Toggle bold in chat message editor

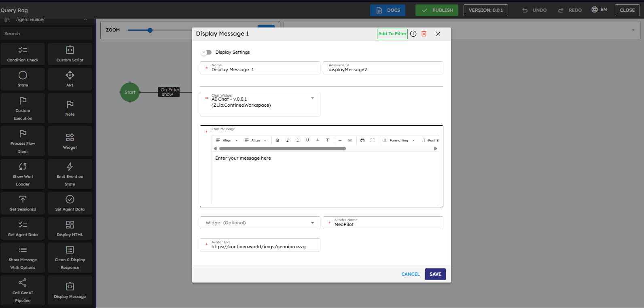[278, 140]
